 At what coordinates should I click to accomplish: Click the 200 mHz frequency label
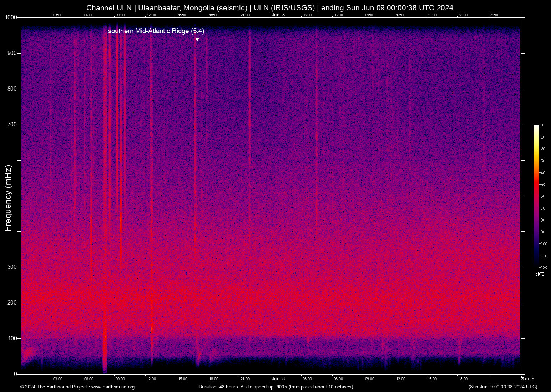click(x=12, y=303)
